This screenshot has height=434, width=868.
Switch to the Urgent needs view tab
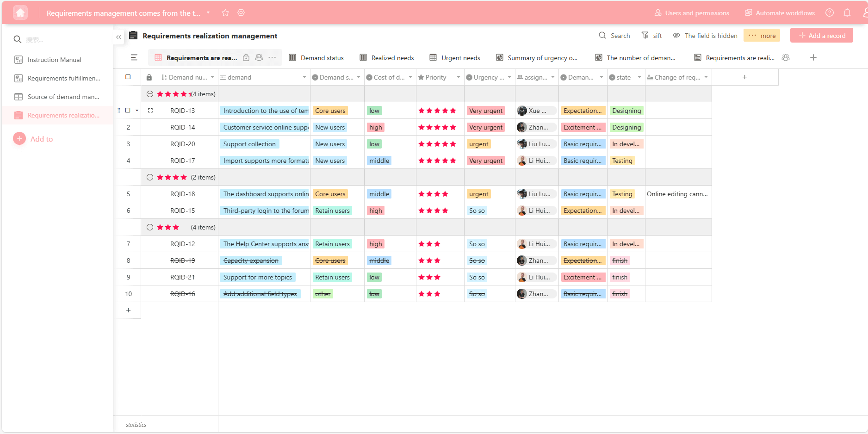[x=455, y=58]
